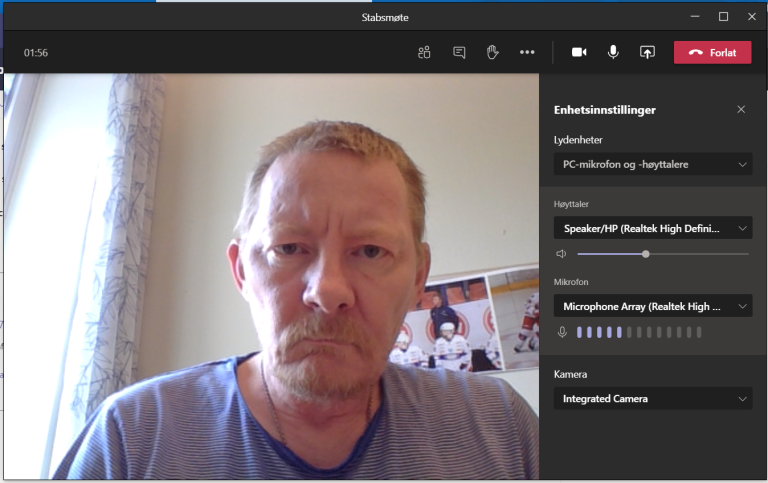Open the more actions ellipsis menu
Image resolution: width=768 pixels, height=483 pixels.
tap(527, 52)
